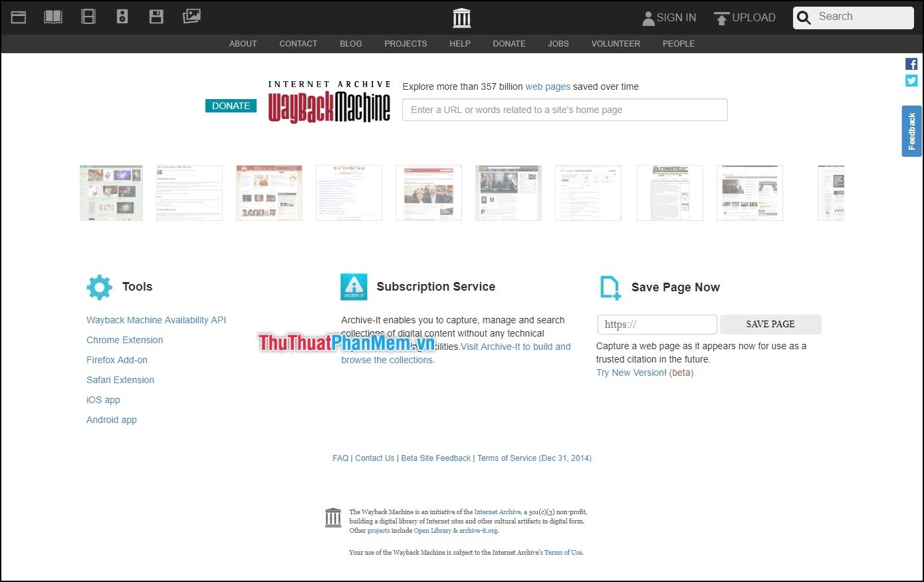
Task: Focus the Wayback Machine URL search field
Action: tap(564, 110)
